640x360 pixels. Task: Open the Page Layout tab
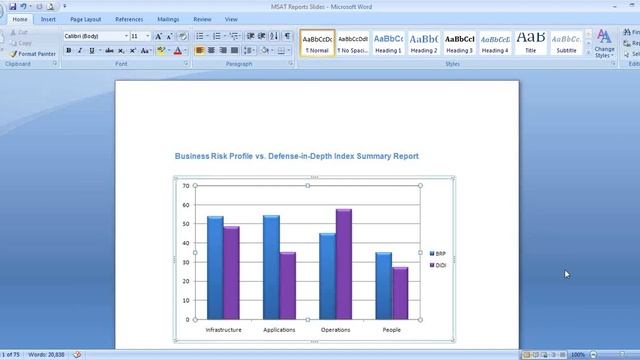[85, 19]
